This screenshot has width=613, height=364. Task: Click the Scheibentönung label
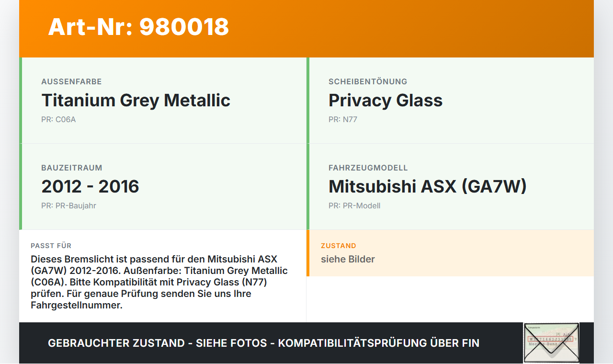point(367,82)
